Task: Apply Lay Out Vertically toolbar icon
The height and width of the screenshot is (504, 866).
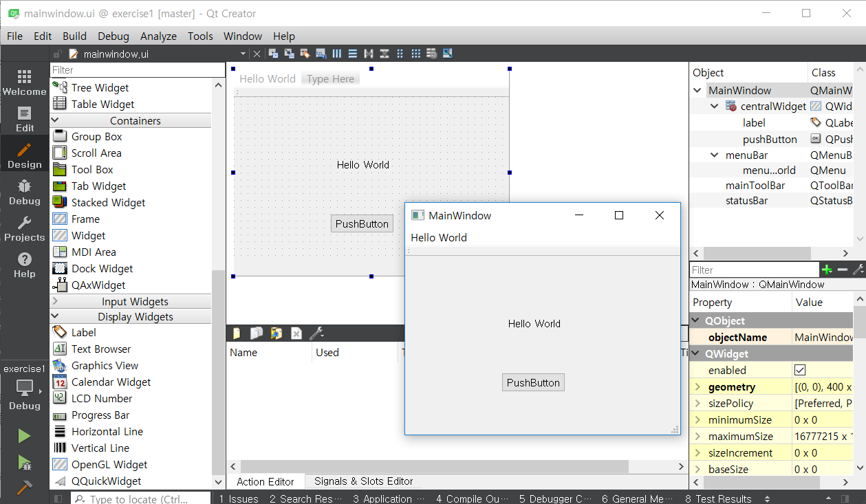Action: coord(353,54)
